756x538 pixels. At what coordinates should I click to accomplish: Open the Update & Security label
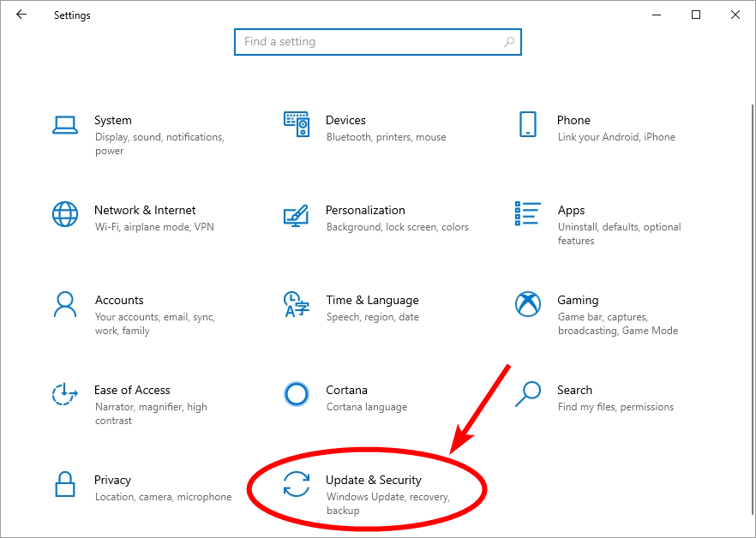tap(374, 480)
